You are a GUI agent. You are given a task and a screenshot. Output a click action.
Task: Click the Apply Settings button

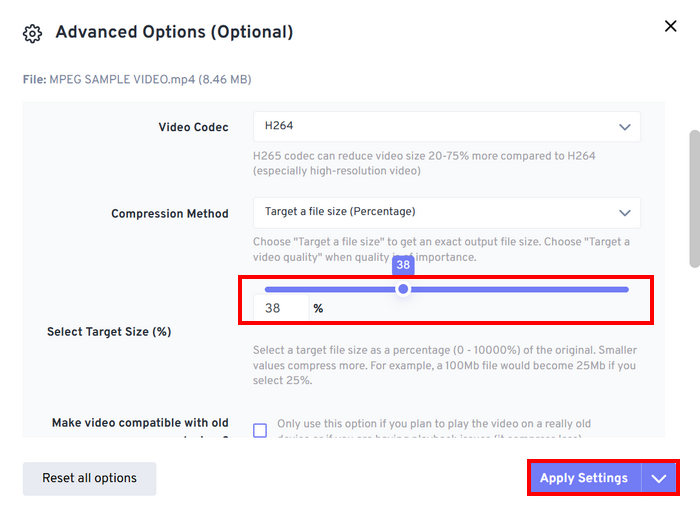584,478
